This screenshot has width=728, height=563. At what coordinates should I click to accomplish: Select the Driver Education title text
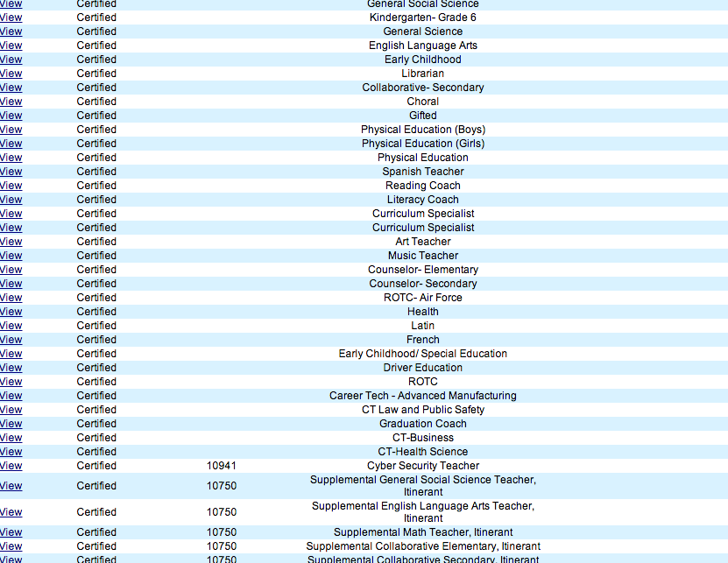point(423,368)
